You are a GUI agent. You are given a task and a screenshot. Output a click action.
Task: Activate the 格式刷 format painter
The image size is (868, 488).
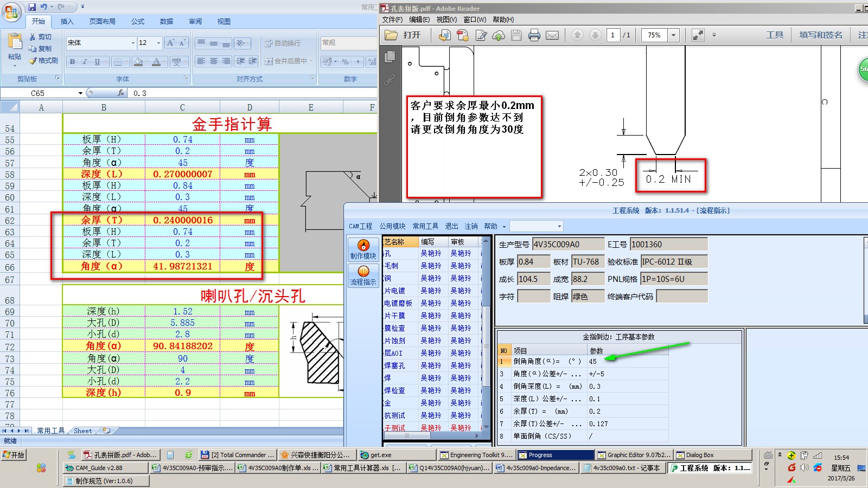43,61
